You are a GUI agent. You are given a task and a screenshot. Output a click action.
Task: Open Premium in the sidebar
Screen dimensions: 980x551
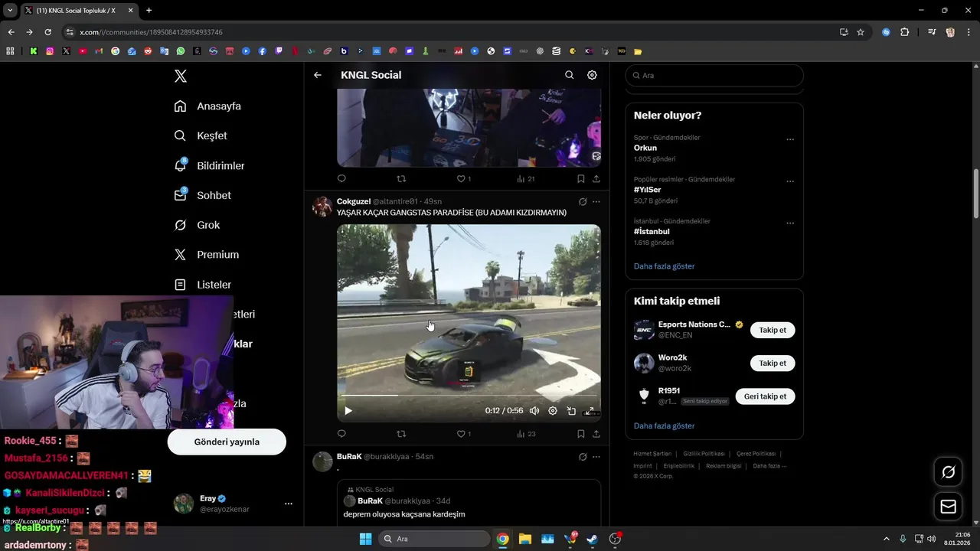click(x=207, y=255)
